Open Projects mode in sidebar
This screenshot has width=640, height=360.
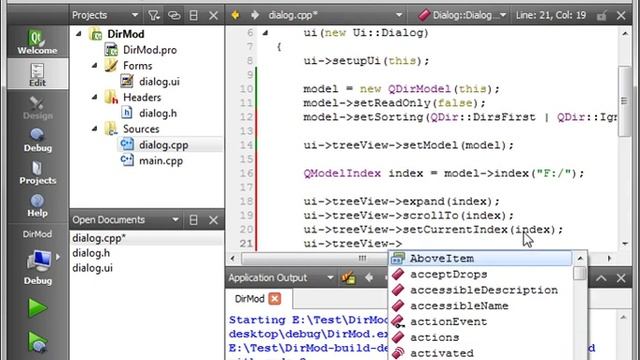coord(37,172)
